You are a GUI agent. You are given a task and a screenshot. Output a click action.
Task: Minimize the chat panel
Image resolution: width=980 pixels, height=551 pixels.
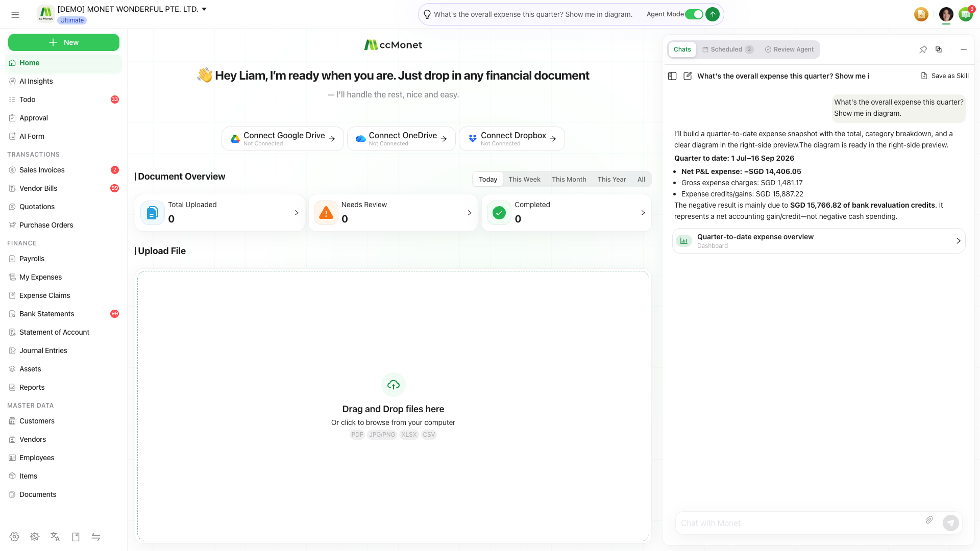(964, 49)
